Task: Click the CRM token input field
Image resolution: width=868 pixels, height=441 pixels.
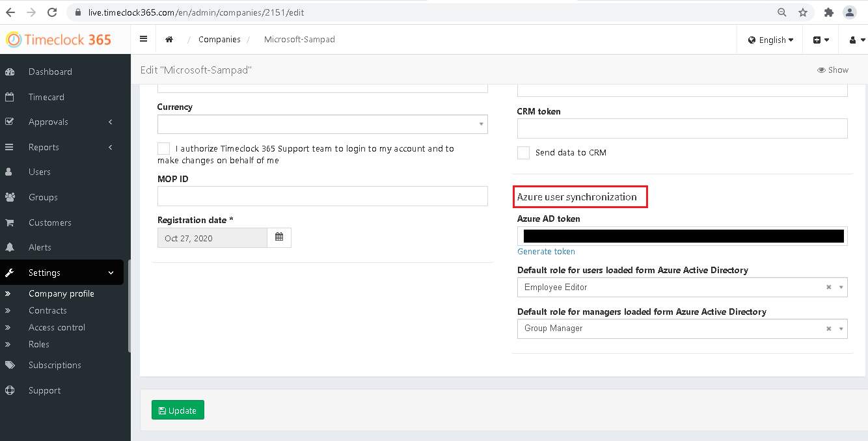Action: point(682,128)
